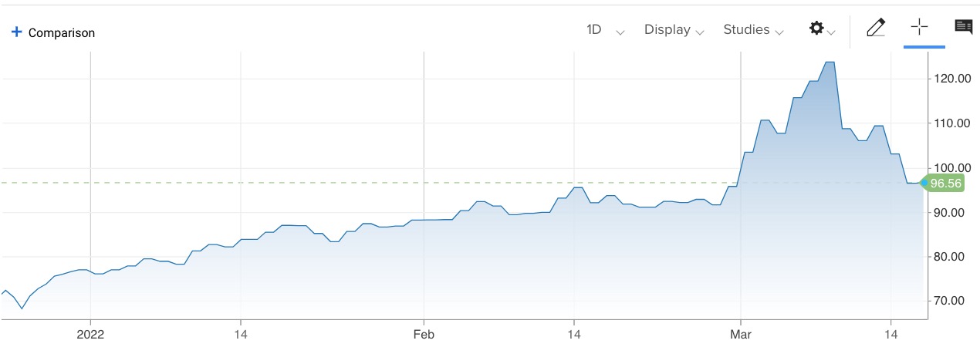Click the Mar label on the date axis
The image size is (980, 364).
point(741,335)
